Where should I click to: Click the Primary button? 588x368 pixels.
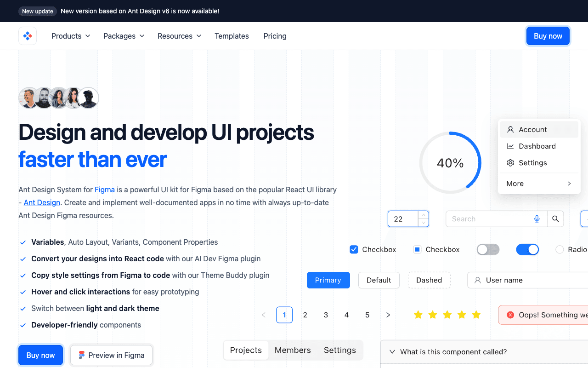(x=328, y=280)
